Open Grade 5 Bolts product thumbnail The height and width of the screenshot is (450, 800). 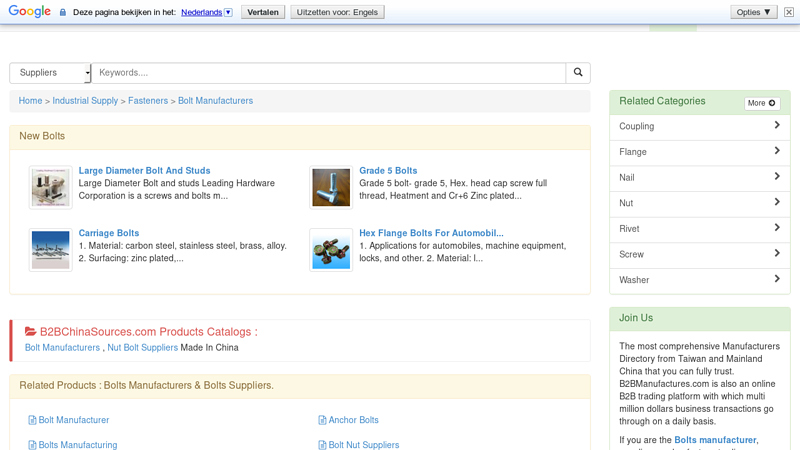pyautogui.click(x=331, y=187)
